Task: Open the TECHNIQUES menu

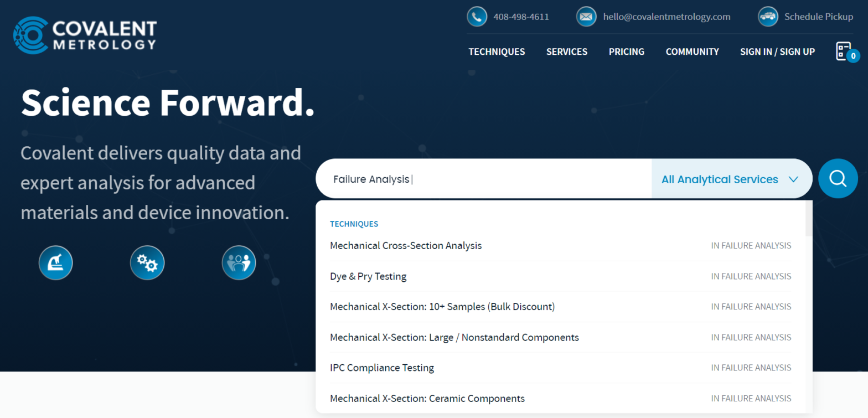Action: 497,51
